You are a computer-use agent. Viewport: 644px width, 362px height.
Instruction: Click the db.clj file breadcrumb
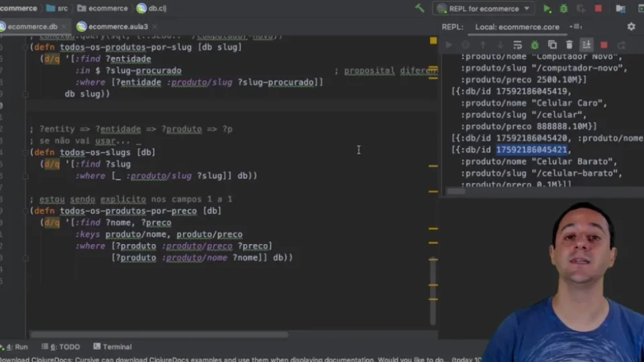point(152,8)
